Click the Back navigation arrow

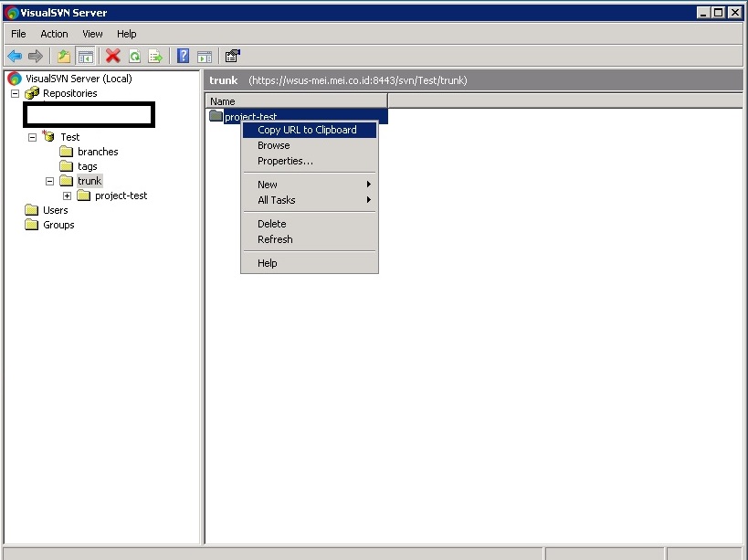pyautogui.click(x=14, y=56)
